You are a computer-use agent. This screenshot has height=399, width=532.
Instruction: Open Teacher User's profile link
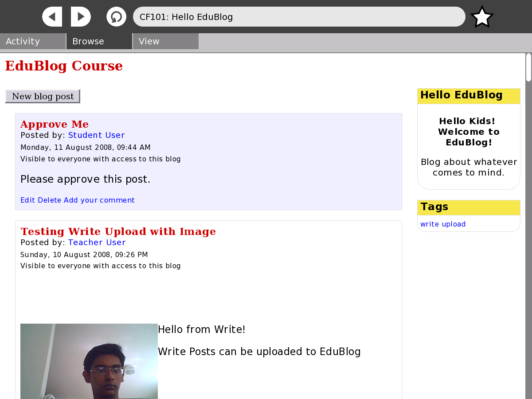point(97,243)
